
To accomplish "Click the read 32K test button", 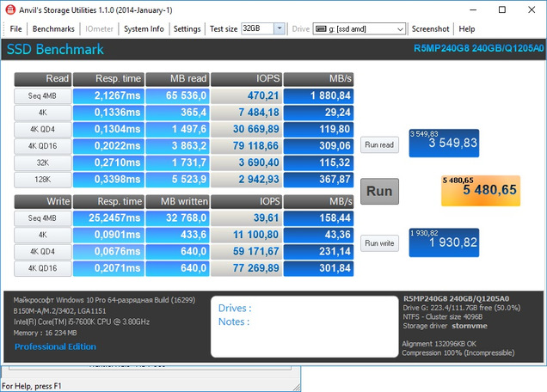I will coord(42,162).
